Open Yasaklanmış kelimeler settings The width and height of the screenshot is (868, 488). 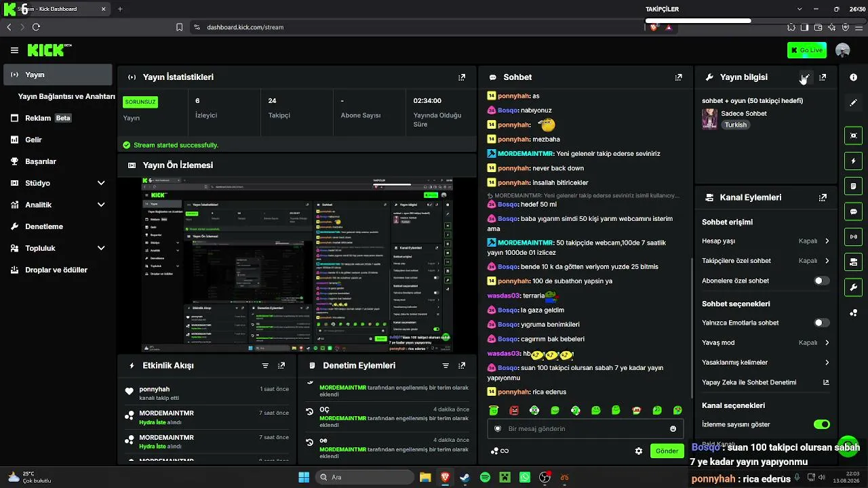pos(766,363)
